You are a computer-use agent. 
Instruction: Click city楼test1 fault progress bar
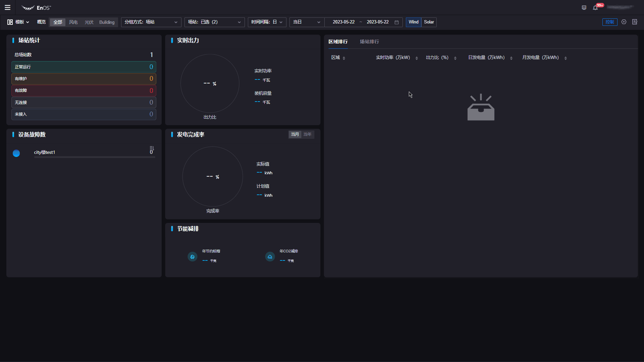94,157
